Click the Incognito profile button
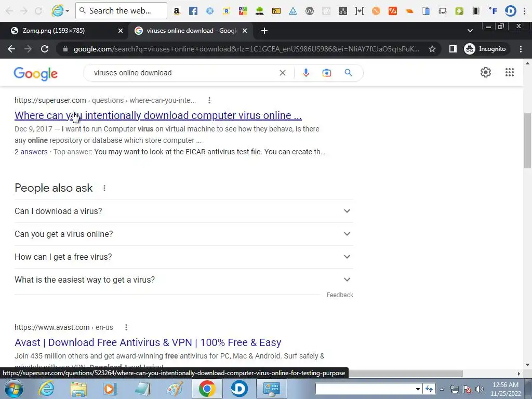 [485, 49]
